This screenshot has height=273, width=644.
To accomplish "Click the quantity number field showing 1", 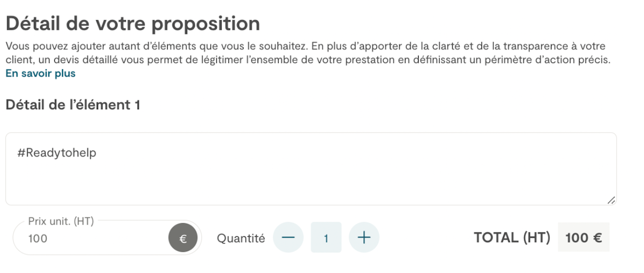I will click(x=326, y=238).
